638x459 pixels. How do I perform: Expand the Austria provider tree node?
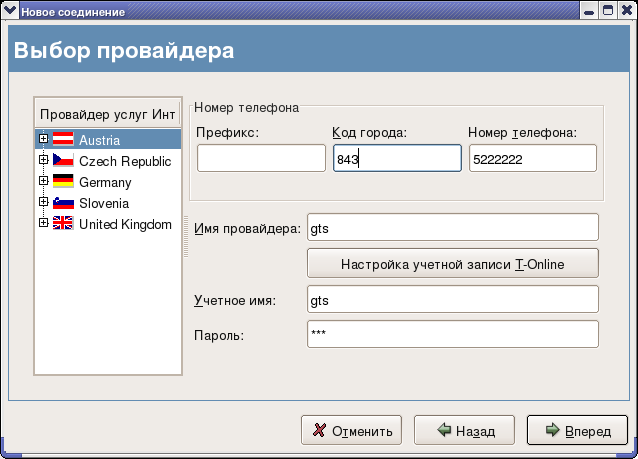click(x=44, y=138)
